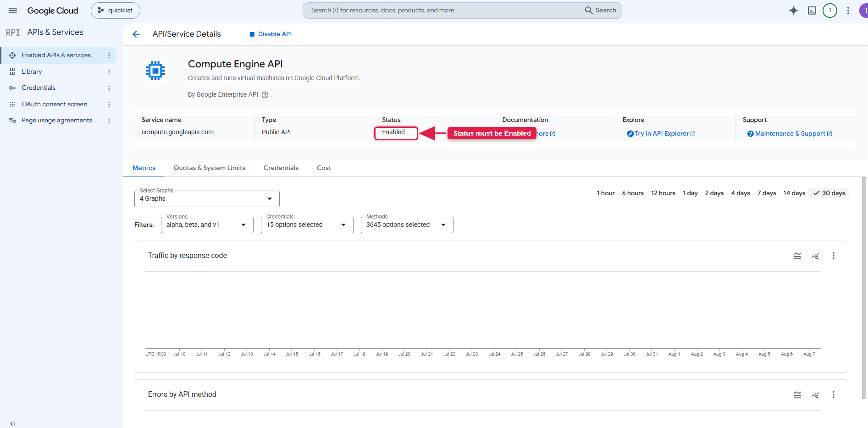The image size is (868, 428).
Task: Click the APIs & Services header icon
Action: click(x=13, y=33)
